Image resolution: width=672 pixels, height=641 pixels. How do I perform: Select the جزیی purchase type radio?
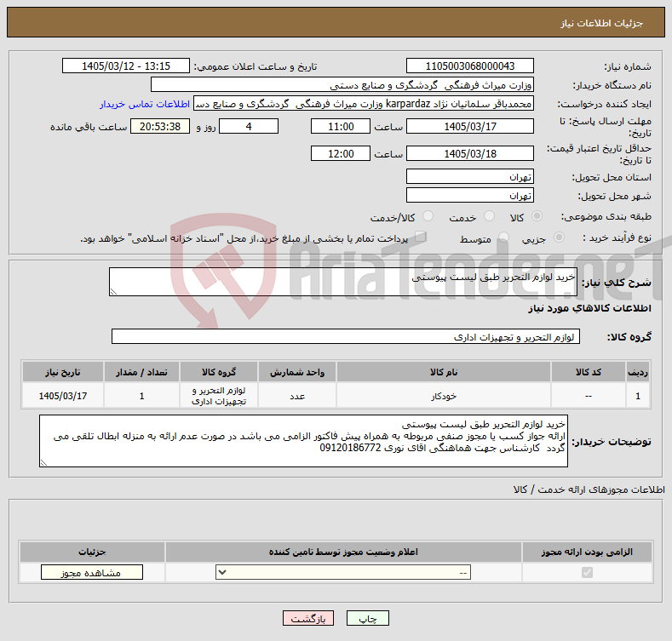pyautogui.click(x=559, y=237)
